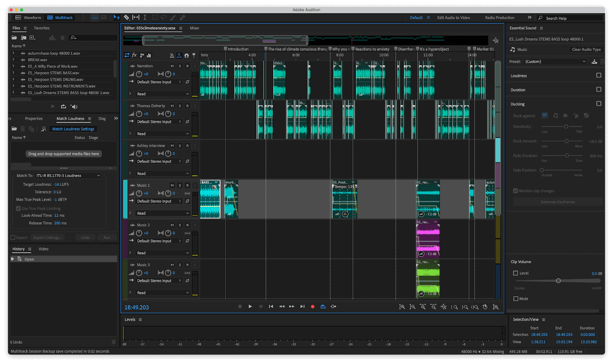Open file icon in Match Loudness panel
This screenshot has height=364, width=613.
point(14,129)
